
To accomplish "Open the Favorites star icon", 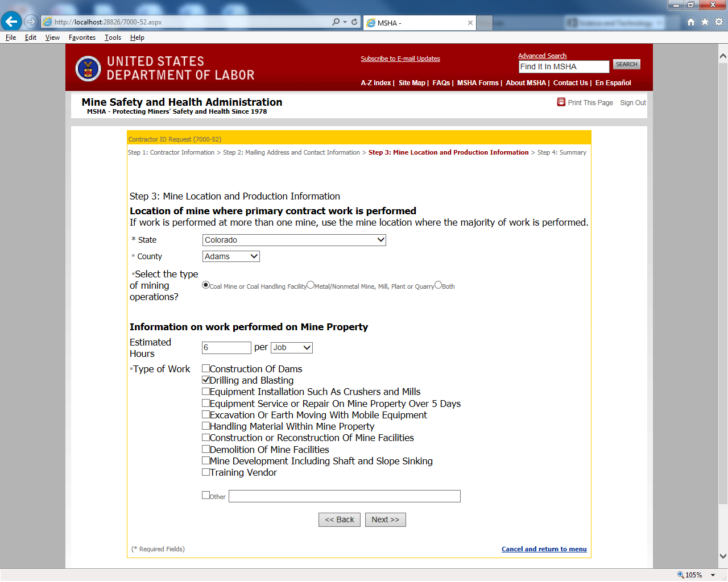I will click(705, 22).
